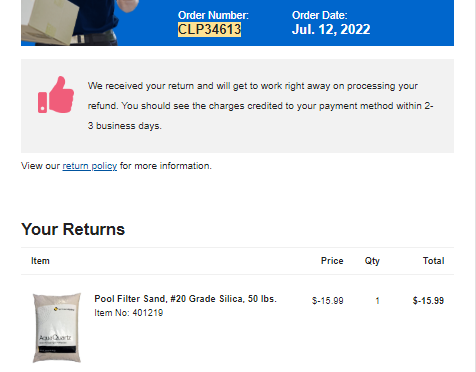Click the pink thumbs-up icon
Viewport: 476px width, 372px height.
[56, 95]
